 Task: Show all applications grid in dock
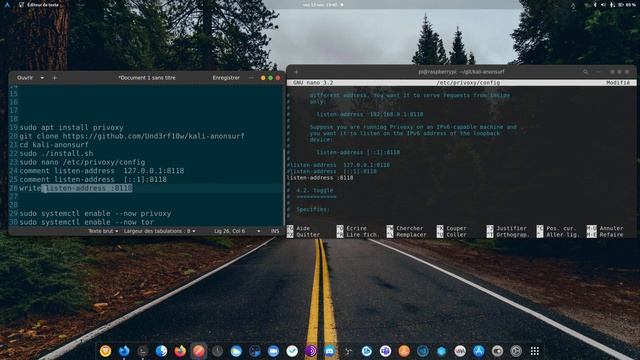(x=535, y=351)
